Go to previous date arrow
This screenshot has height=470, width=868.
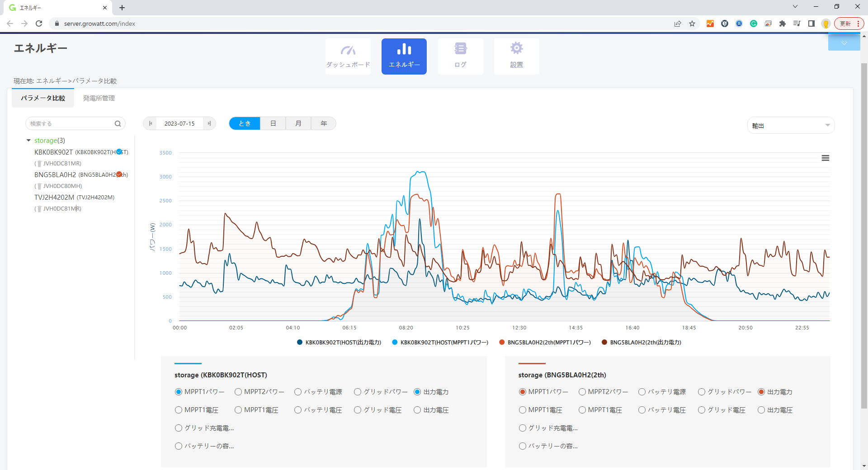151,123
